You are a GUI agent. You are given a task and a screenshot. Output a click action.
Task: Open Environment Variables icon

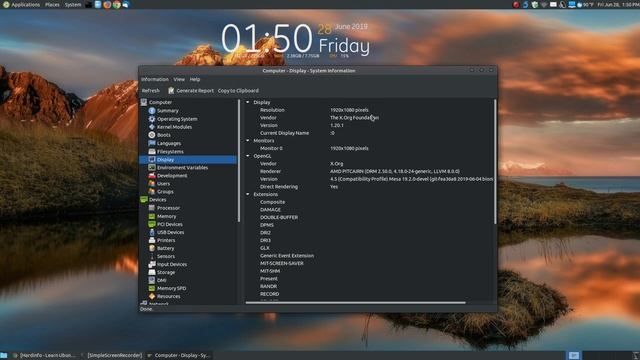pyautogui.click(x=152, y=167)
